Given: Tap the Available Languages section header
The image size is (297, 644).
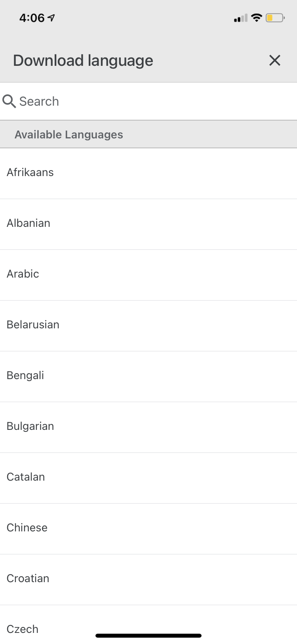Looking at the screenshot, I should pos(69,135).
